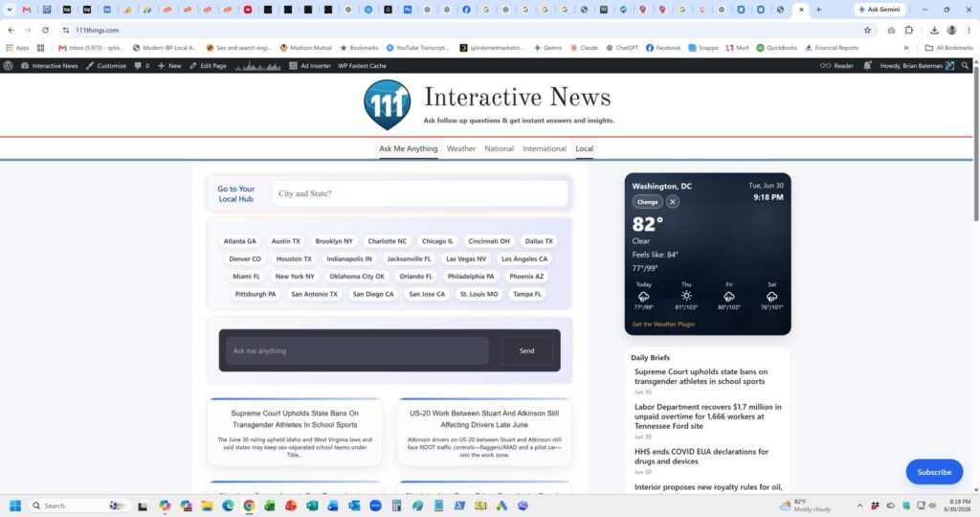Switch to the Local tab
Screen dimensions: 980x517
click(x=585, y=148)
